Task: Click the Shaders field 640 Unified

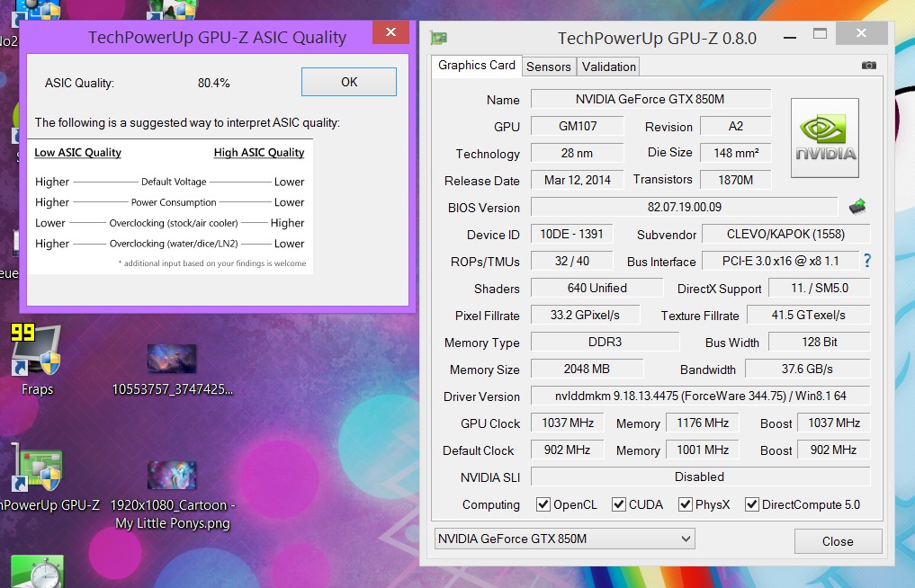Action: tap(597, 288)
